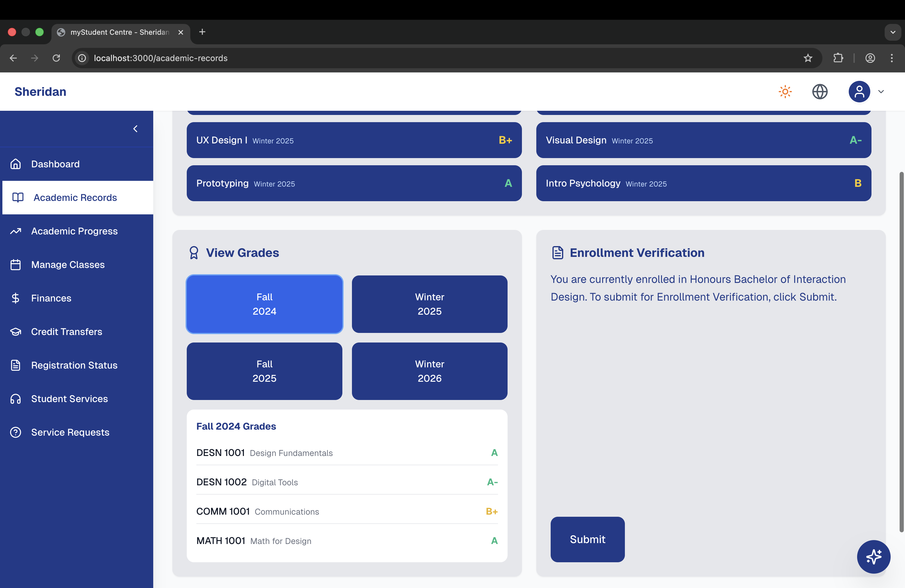This screenshot has height=588, width=905.
Task: Select the Fall 2025 term grades
Action: (264, 371)
